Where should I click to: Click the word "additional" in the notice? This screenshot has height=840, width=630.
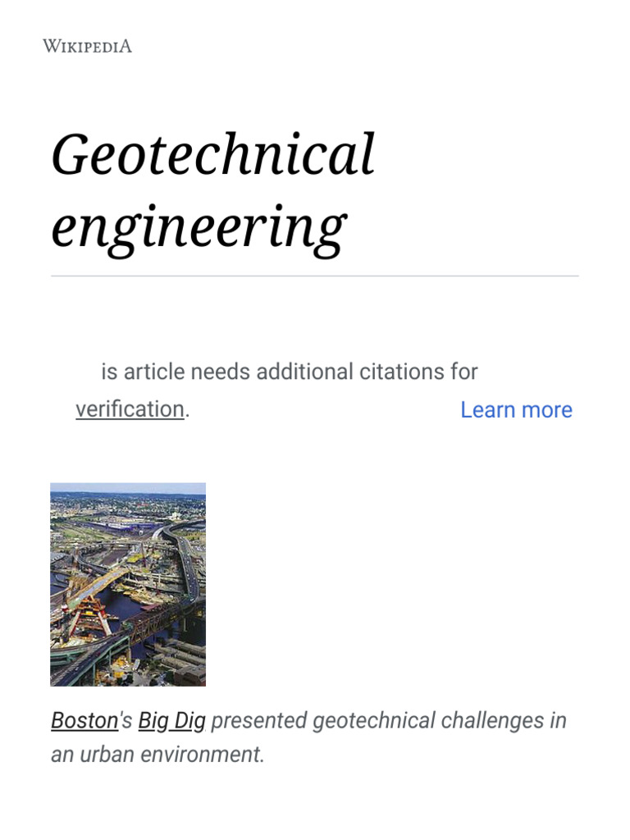pos(304,372)
